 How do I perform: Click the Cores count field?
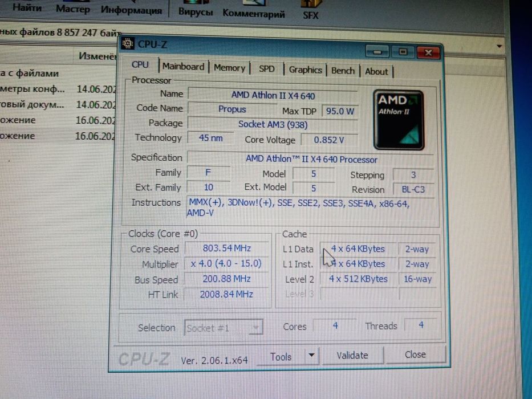click(335, 325)
